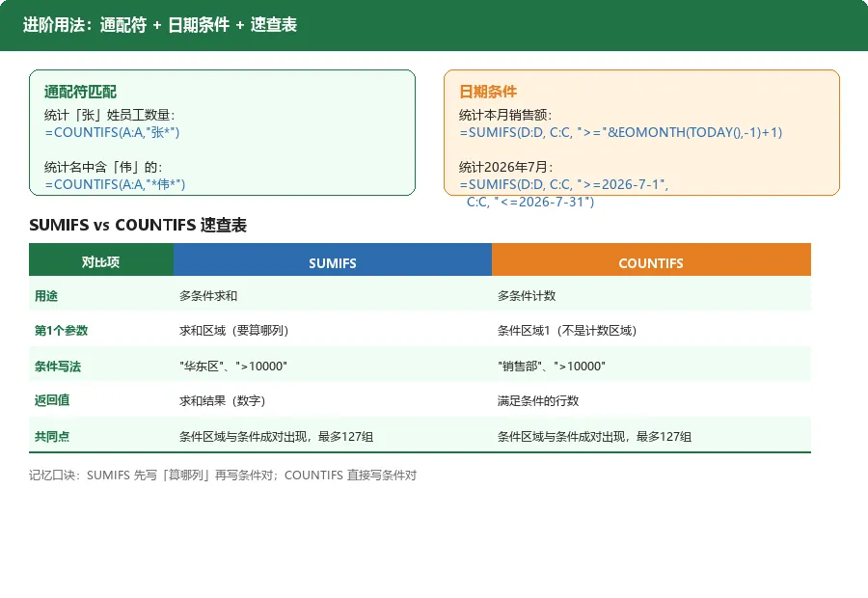Viewport: 868px width, 598px height.
Task: Select the 用途 row label
Action: point(46,296)
